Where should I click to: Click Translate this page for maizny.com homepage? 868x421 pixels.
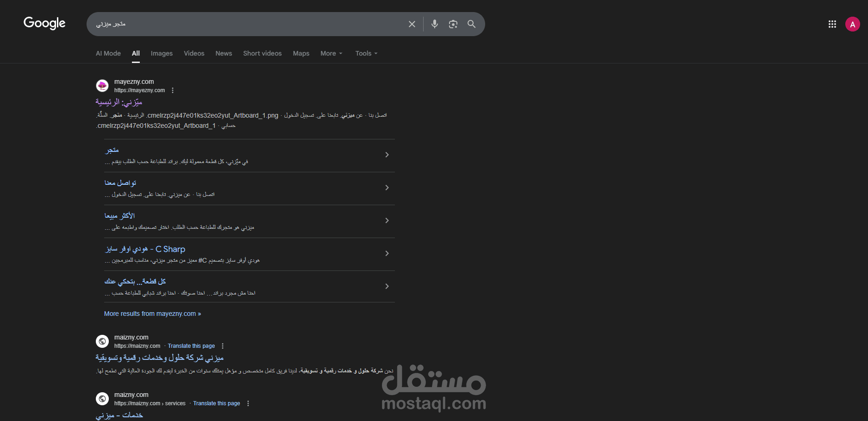[x=191, y=346]
